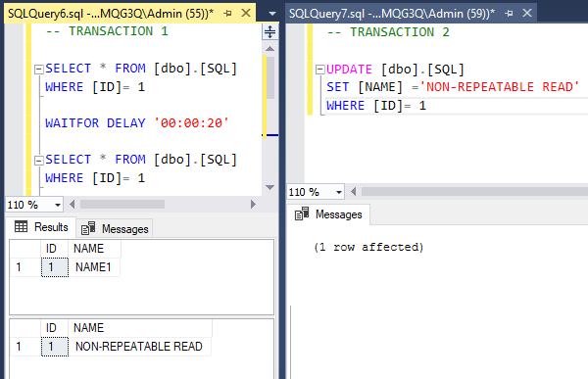Viewport: 588px width, 379px height.
Task: Click the second 'WHERE [ID]= 1' line in Transaction 1
Action: point(95,177)
